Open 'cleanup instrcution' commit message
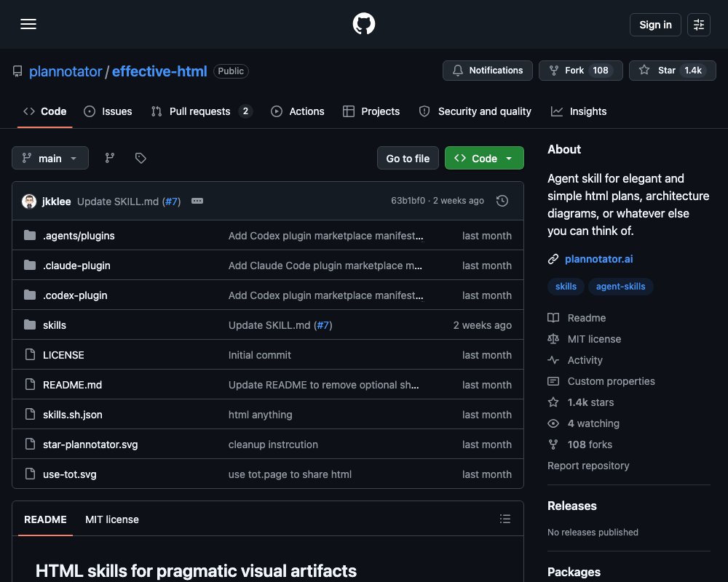Screen dimensions: 728x582 pos(273,445)
